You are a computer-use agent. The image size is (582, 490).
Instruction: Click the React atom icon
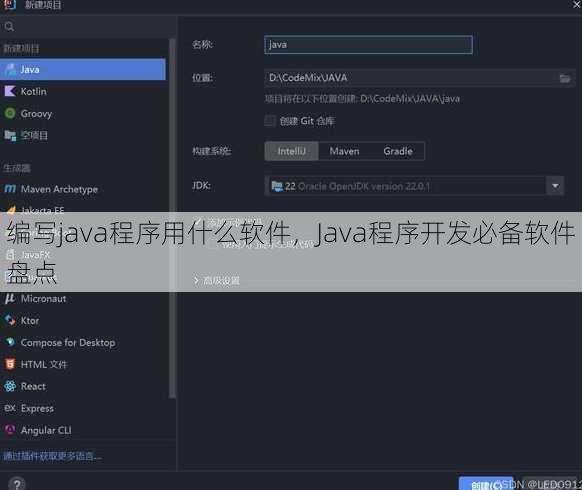pos(10,386)
